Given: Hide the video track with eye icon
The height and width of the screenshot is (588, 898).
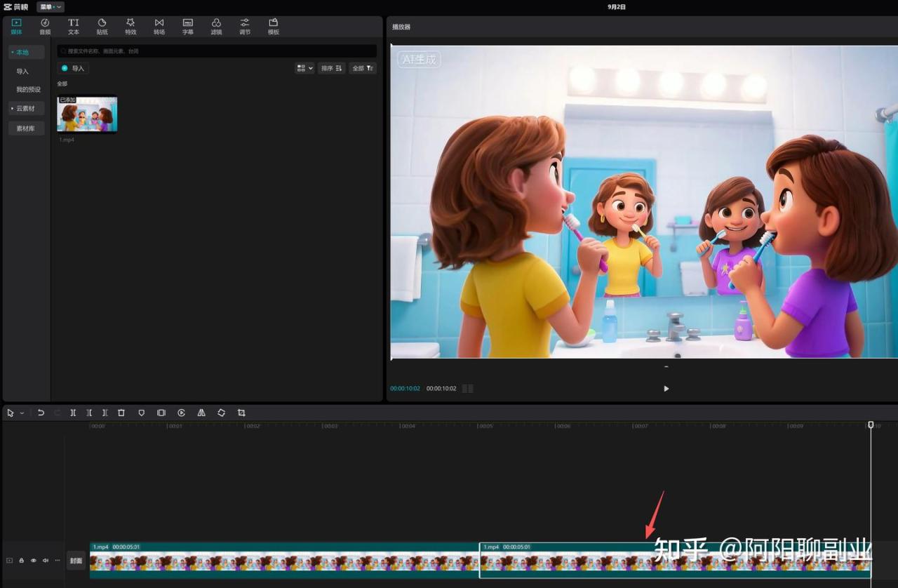Looking at the screenshot, I should click(33, 561).
